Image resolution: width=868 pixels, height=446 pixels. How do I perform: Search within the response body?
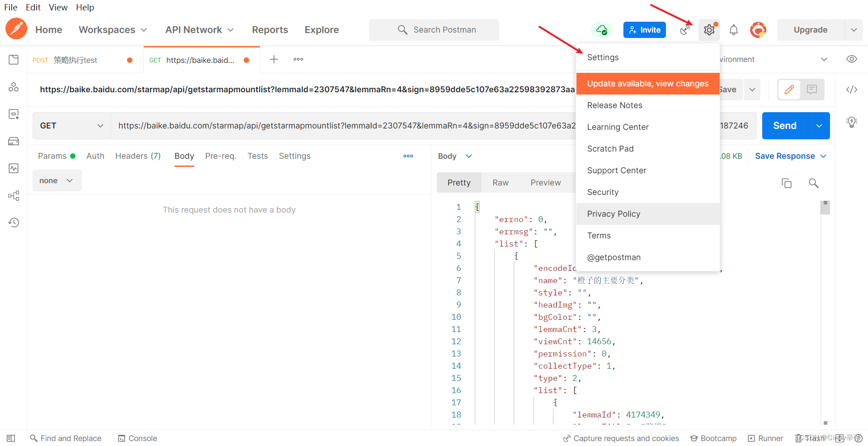[813, 183]
